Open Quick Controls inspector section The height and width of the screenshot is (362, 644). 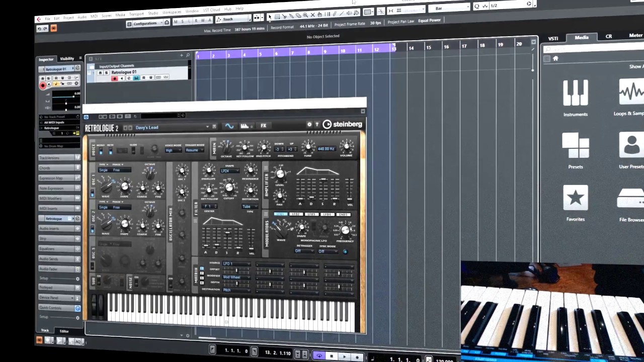pyautogui.click(x=59, y=308)
